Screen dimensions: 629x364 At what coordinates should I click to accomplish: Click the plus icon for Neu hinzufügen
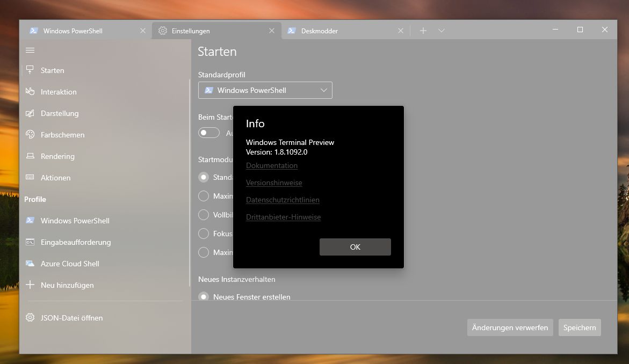coord(30,285)
